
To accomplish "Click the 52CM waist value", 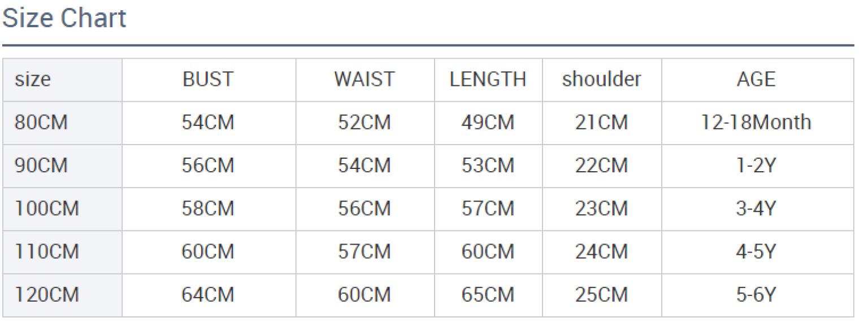I will (364, 123).
